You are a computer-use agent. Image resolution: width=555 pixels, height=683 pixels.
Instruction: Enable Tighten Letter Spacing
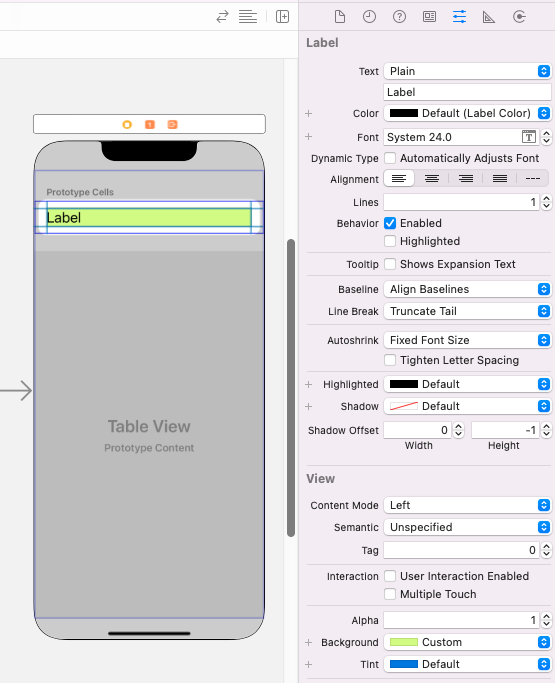[390, 360]
